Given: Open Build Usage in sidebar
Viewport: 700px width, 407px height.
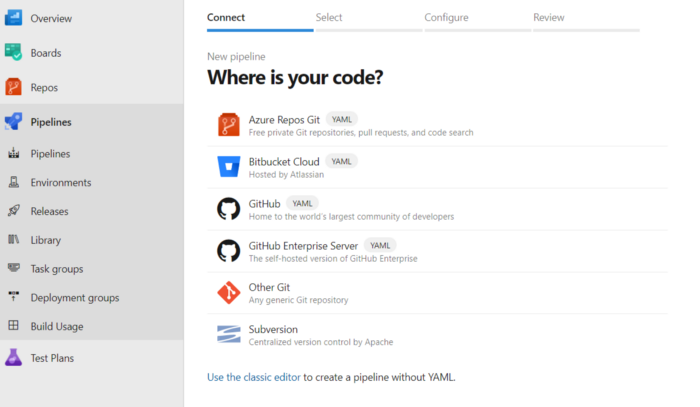Looking at the screenshot, I should point(56,326).
